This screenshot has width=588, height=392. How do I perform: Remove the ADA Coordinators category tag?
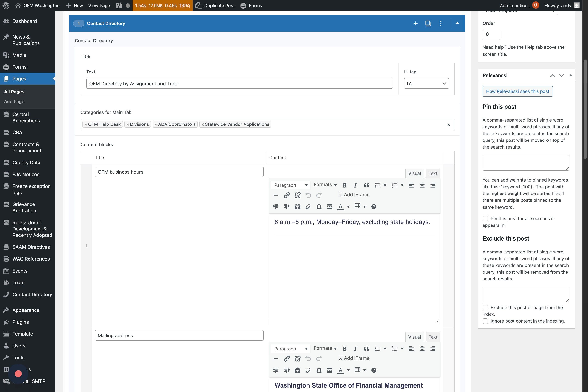tap(156, 124)
